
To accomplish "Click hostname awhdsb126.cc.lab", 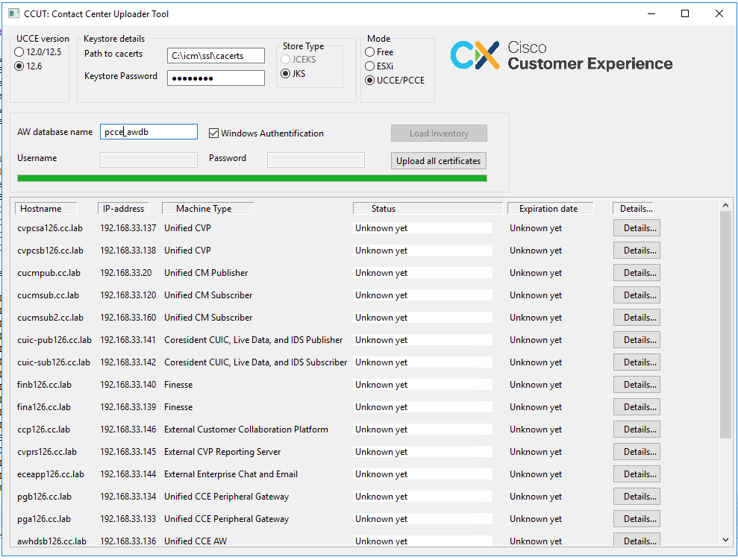I will coord(51,541).
